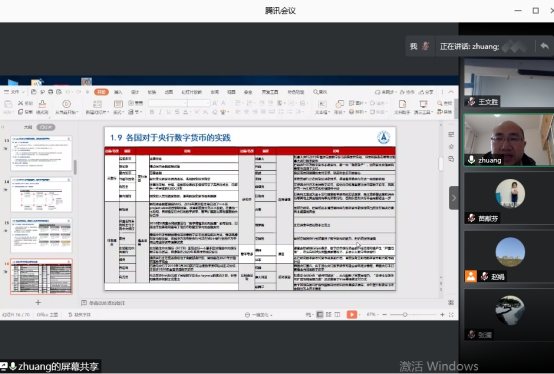Toggle normal view mode in status bar
The height and width of the screenshot is (374, 554).
pos(320,314)
